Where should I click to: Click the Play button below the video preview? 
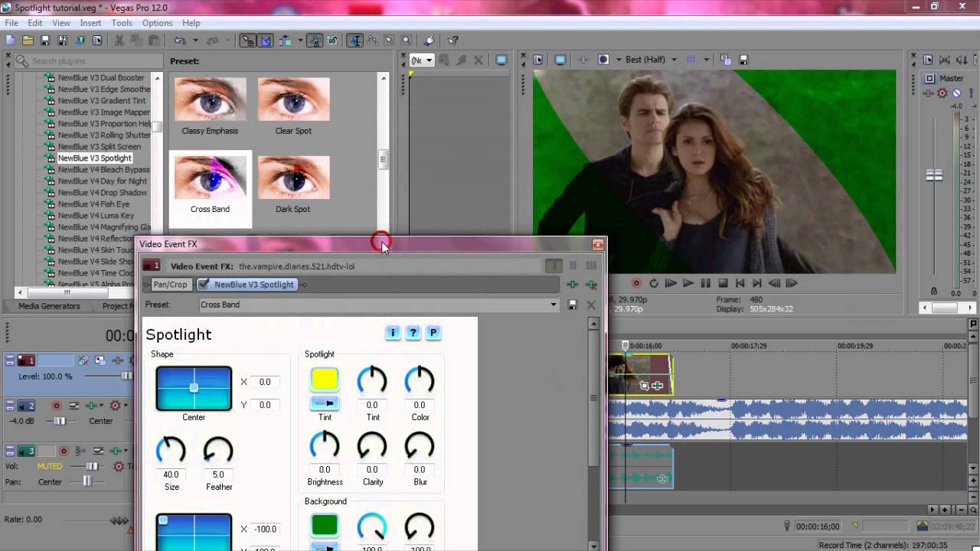[x=688, y=283]
